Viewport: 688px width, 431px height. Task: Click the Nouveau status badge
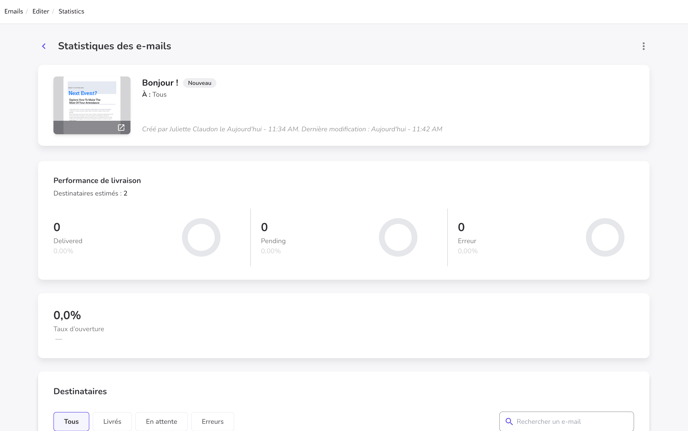200,83
